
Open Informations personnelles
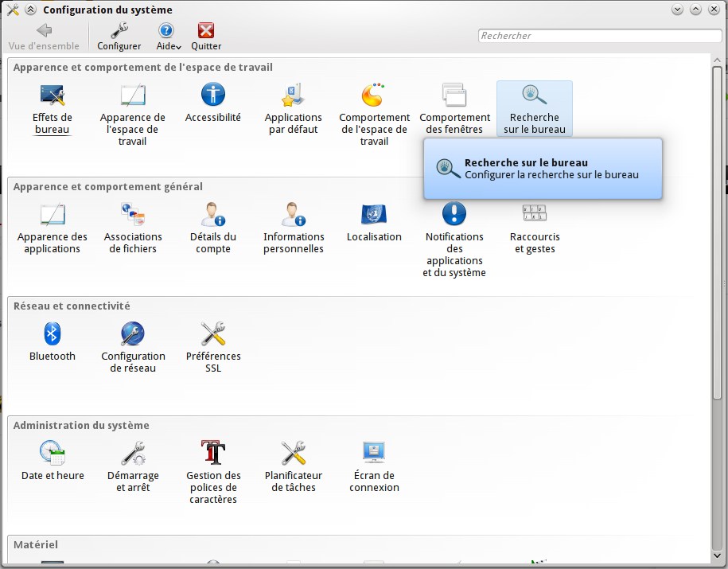[293, 228]
